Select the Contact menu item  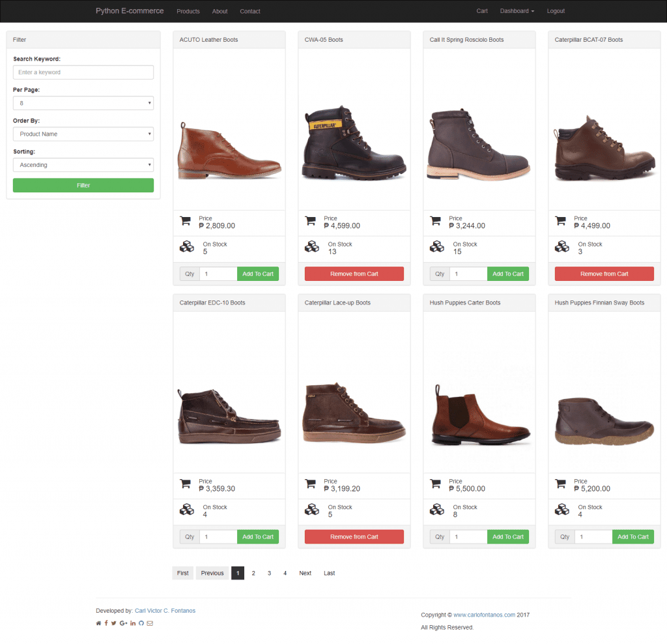[249, 10]
